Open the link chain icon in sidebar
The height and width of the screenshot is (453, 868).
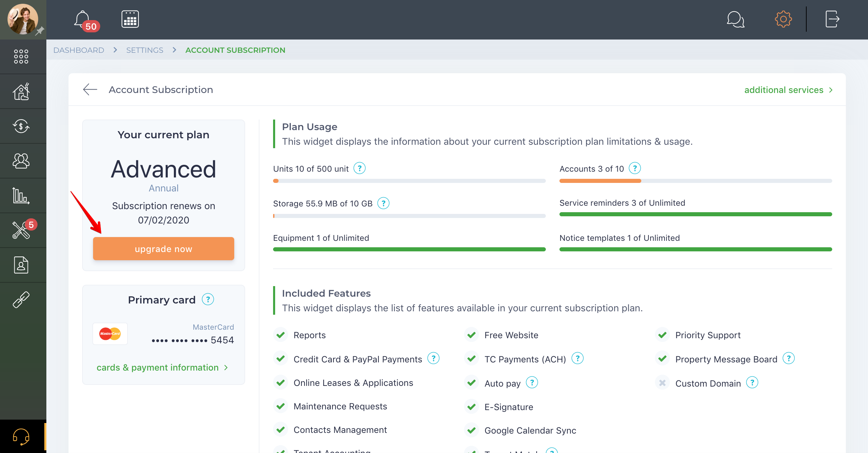[x=21, y=300]
